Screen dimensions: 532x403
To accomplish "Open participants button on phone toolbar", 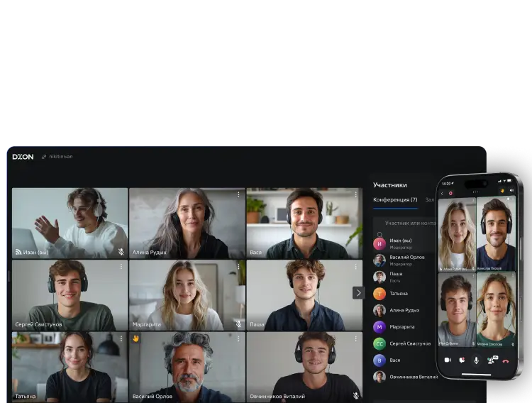I will pos(492,360).
